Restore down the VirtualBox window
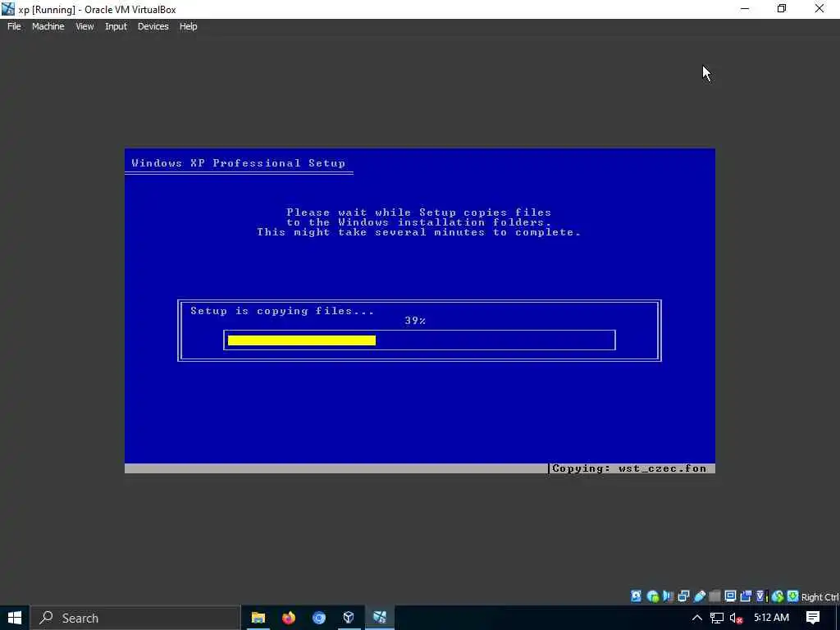The image size is (840, 630). [x=782, y=9]
